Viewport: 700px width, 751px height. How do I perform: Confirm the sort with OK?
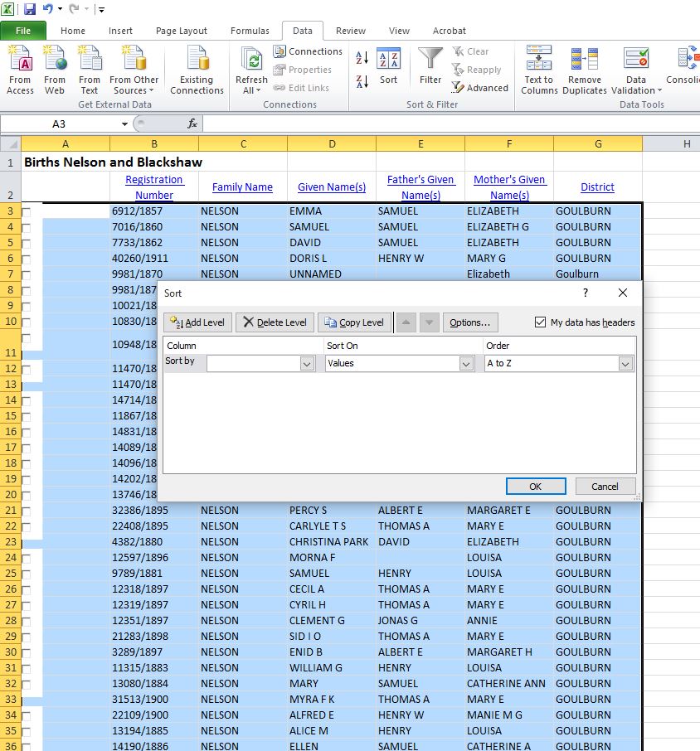[536, 487]
